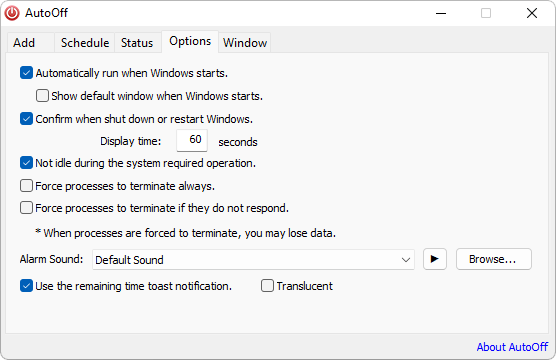The height and width of the screenshot is (360, 556).
Task: Open the Default Sound combo box
Action: pyautogui.click(x=253, y=260)
